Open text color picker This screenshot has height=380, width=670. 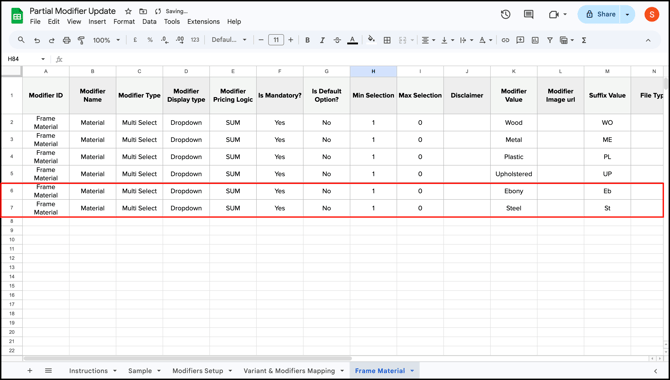coord(352,40)
